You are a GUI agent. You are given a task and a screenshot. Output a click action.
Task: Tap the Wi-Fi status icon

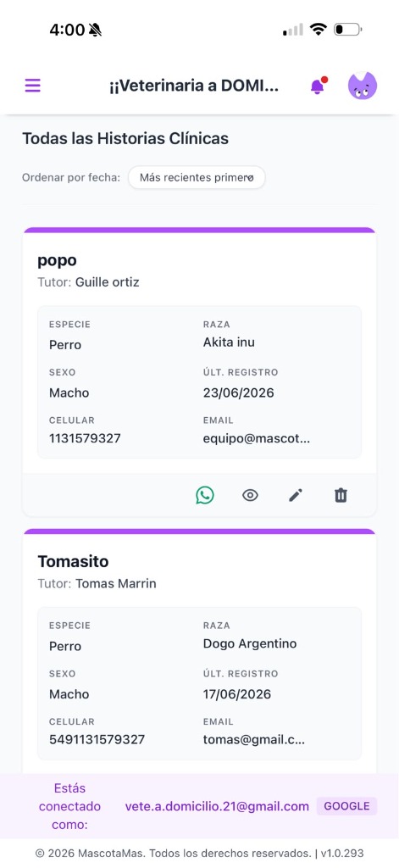pyautogui.click(x=319, y=30)
